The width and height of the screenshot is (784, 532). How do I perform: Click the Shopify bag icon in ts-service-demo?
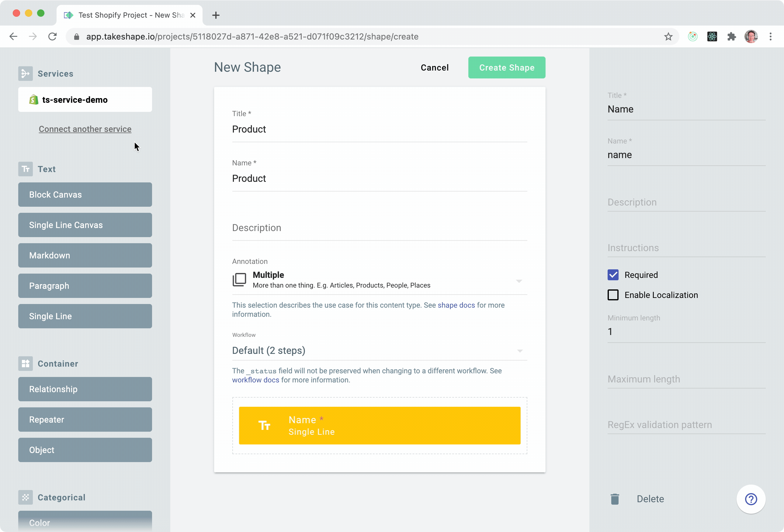34,100
